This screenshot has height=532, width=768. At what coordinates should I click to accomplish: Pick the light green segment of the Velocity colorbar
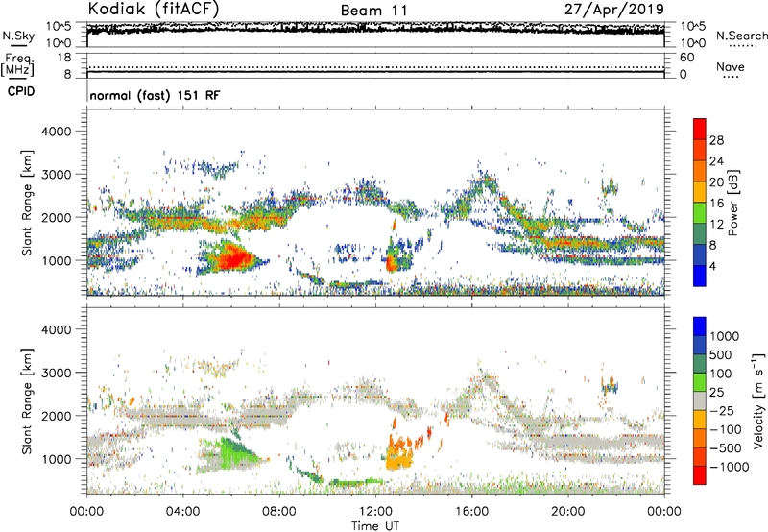(x=700, y=382)
